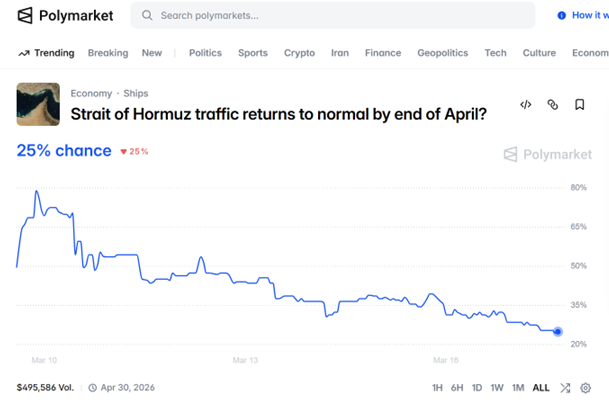Image resolution: width=609 pixels, height=411 pixels.
Task: Click the search magnifier icon
Action: (147, 16)
